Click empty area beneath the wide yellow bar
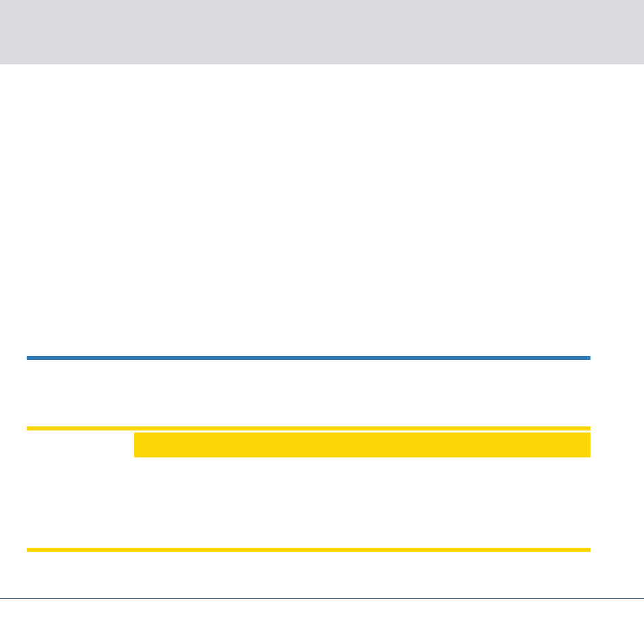The width and height of the screenshot is (644, 644). click(x=308, y=502)
